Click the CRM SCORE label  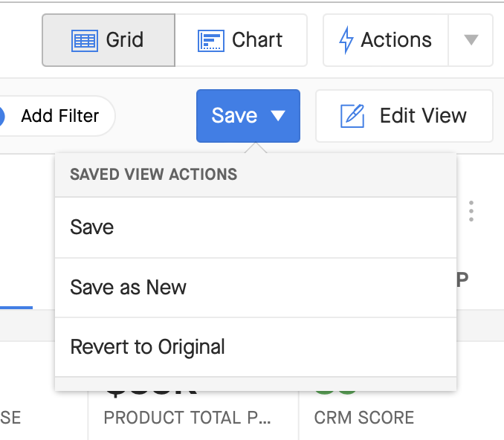click(364, 418)
